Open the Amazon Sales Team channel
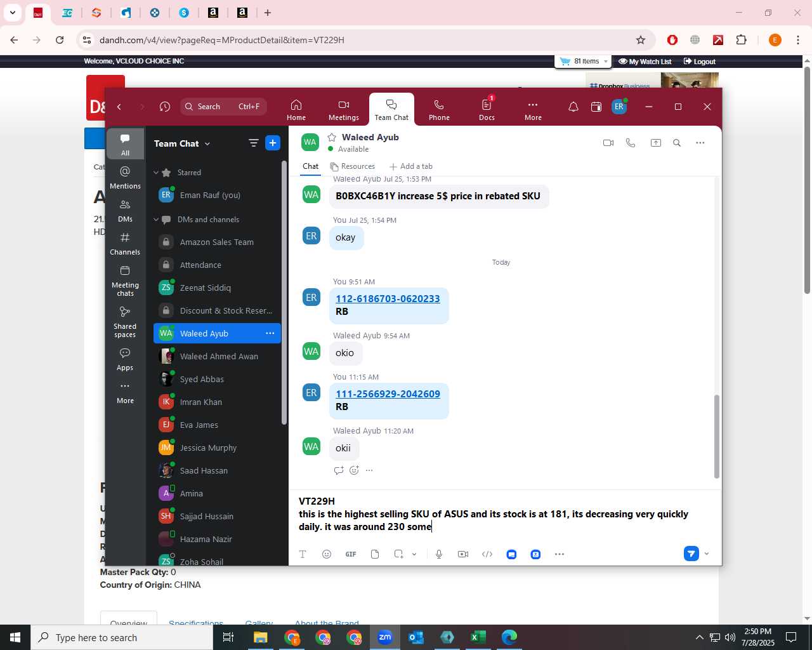 pyautogui.click(x=217, y=242)
